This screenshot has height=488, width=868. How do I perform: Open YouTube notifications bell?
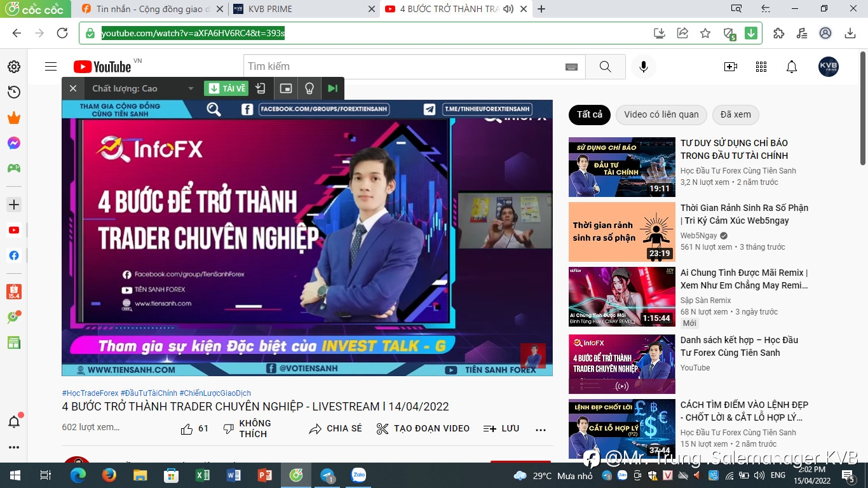click(x=792, y=67)
